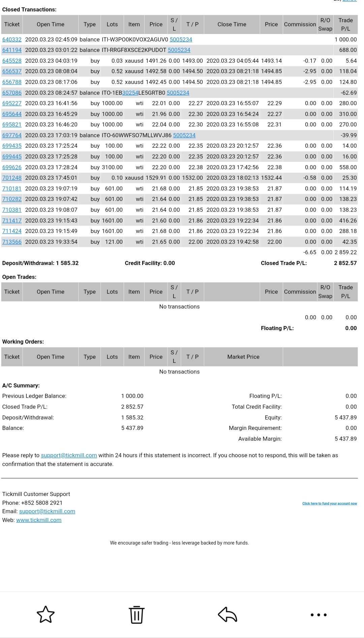Select the -39.99 balance value
Screen dimensions: 364x638
[x=348, y=135]
